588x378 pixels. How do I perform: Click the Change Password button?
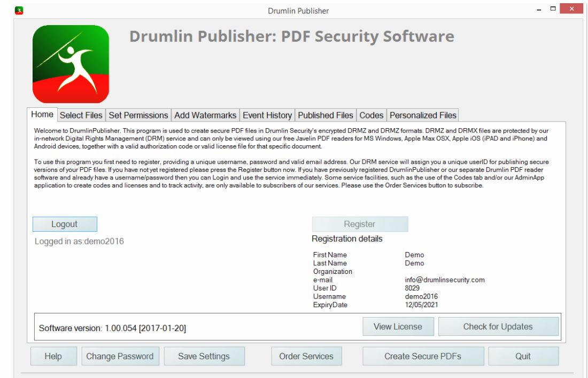(120, 356)
